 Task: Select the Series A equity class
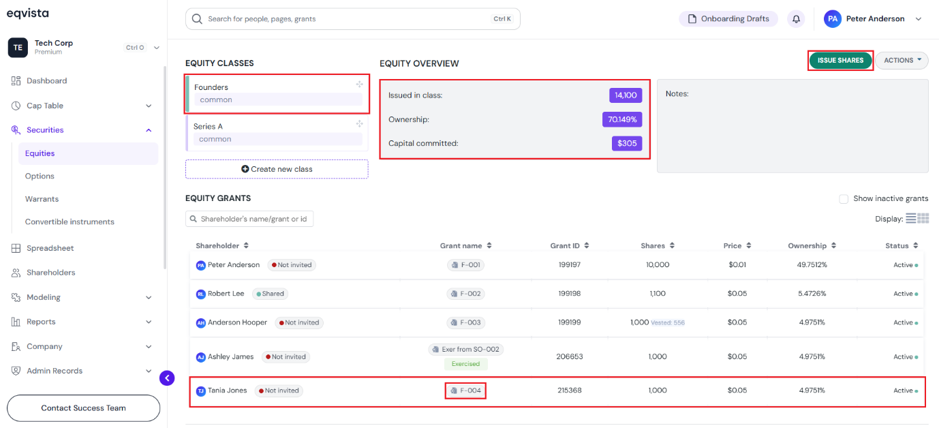277,133
